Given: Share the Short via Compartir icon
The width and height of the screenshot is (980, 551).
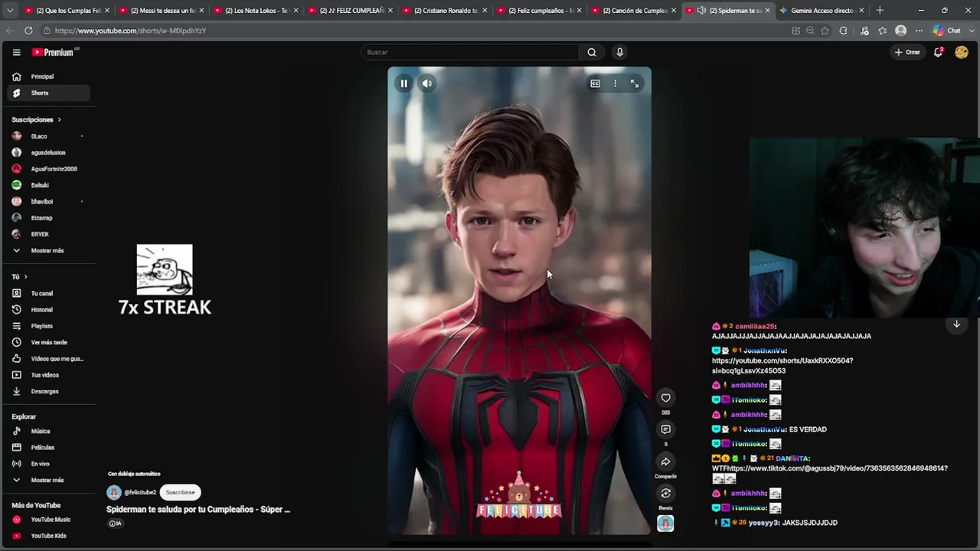Looking at the screenshot, I should point(665,461).
